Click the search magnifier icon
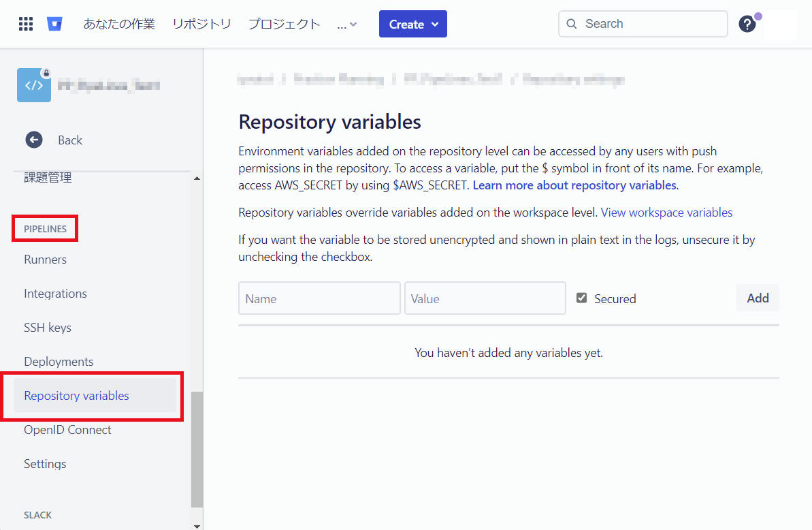This screenshot has height=530, width=812. 572,24
